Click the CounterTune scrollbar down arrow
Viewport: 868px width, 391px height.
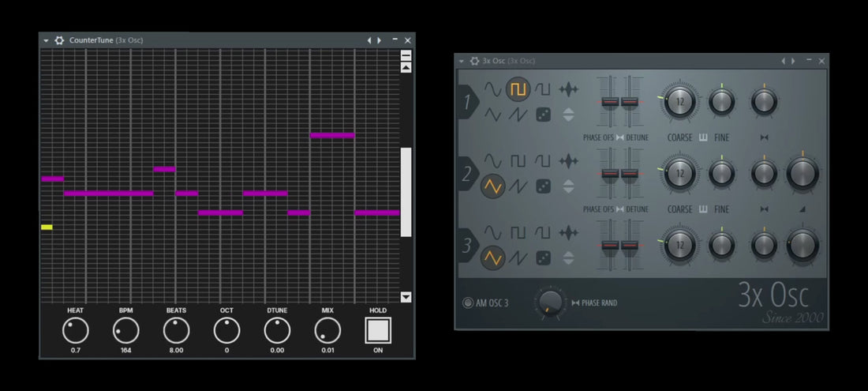click(406, 297)
